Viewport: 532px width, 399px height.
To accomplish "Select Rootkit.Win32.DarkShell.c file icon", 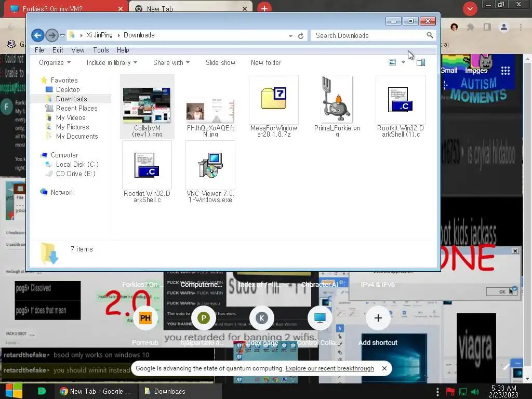I will (147, 165).
